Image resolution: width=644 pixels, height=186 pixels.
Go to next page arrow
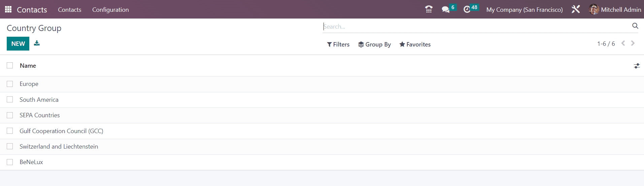[x=633, y=43]
